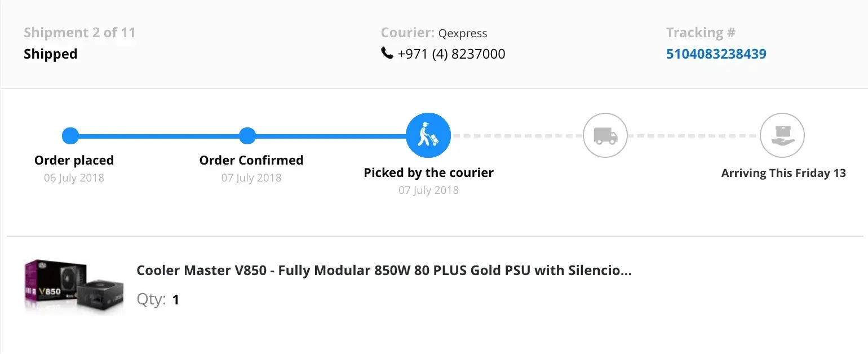Click the Order placed blue dot
This screenshot has width=868, height=354.
pos(70,136)
